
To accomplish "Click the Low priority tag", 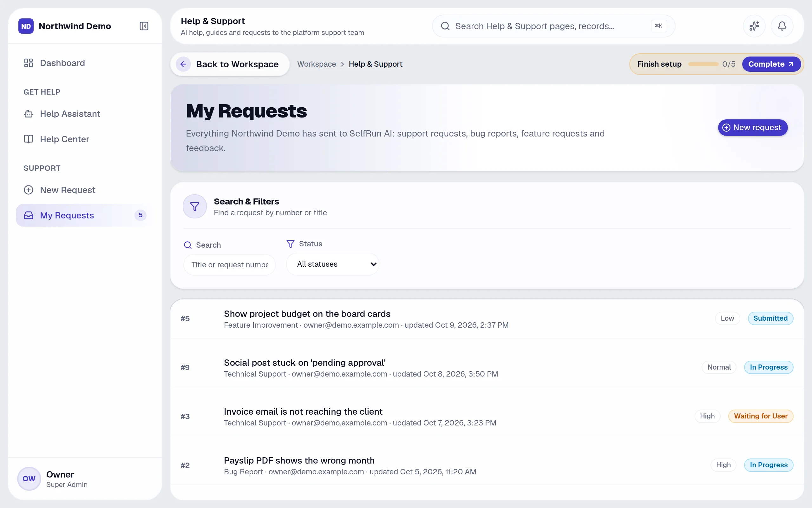I will tap(727, 318).
